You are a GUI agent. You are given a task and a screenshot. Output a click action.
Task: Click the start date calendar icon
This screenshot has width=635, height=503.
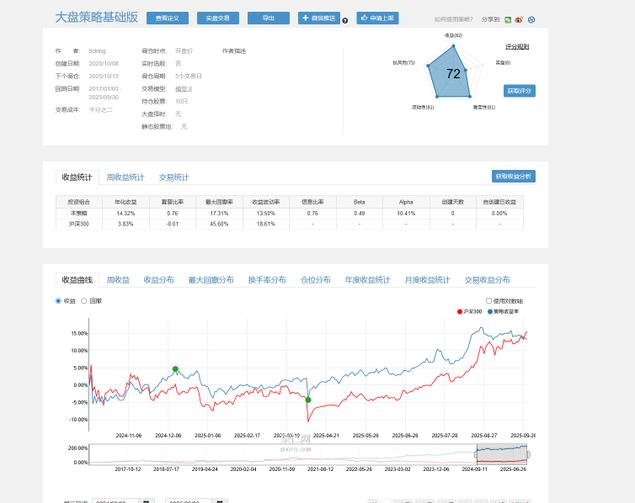[x=146, y=499]
